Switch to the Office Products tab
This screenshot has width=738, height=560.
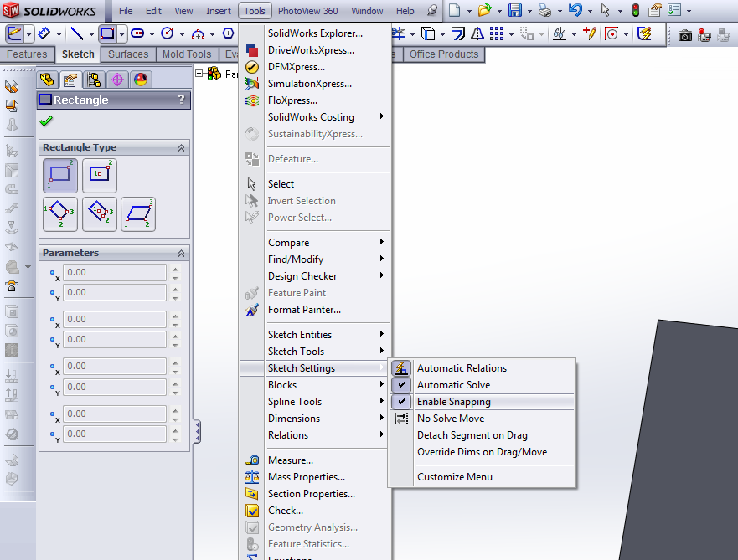coord(444,54)
